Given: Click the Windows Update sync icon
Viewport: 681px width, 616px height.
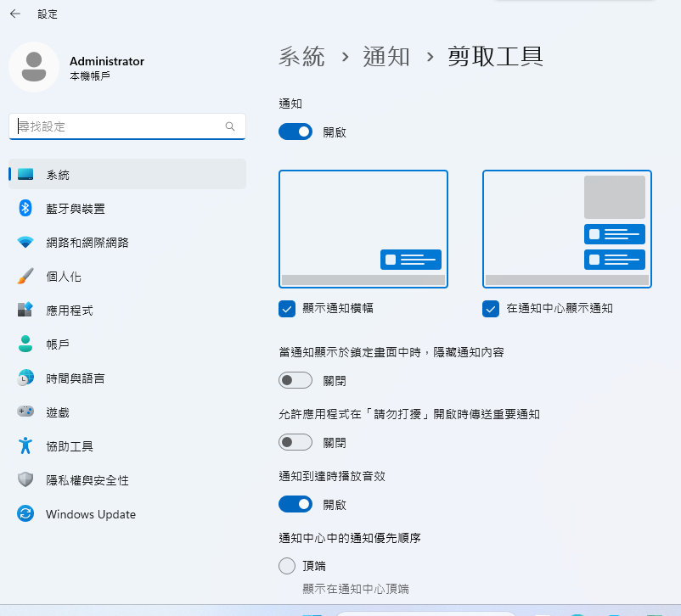Looking at the screenshot, I should point(25,514).
